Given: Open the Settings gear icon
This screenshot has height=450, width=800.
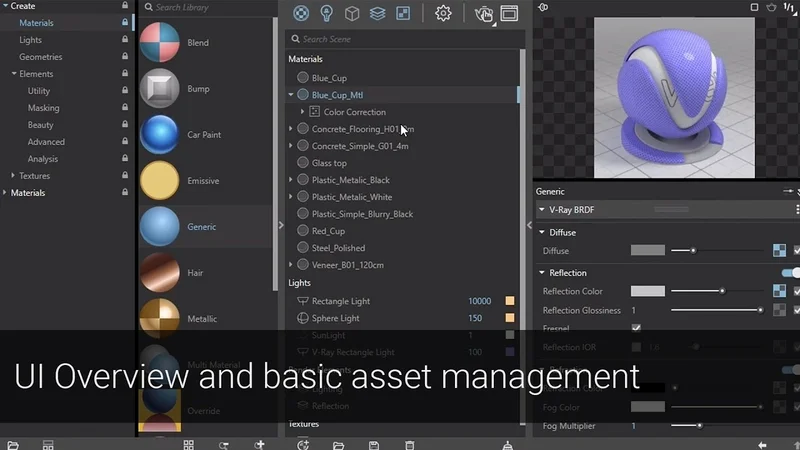Looking at the screenshot, I should 443,13.
